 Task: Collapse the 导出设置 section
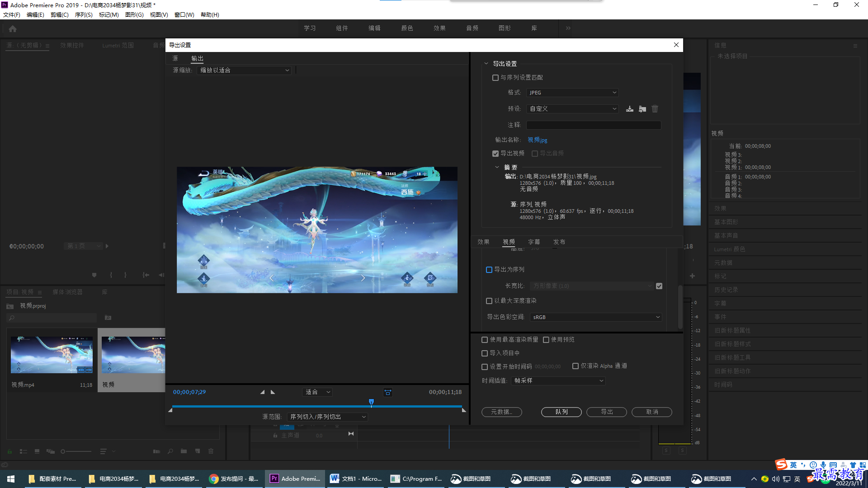click(486, 64)
